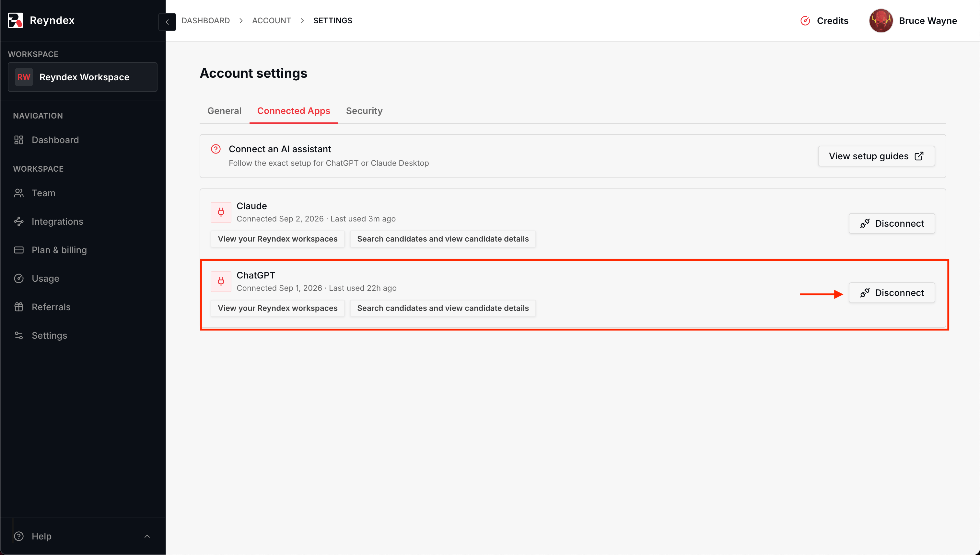Click Claude's Search candidates permission tag
Viewport: 980px width, 555px height.
tap(443, 239)
